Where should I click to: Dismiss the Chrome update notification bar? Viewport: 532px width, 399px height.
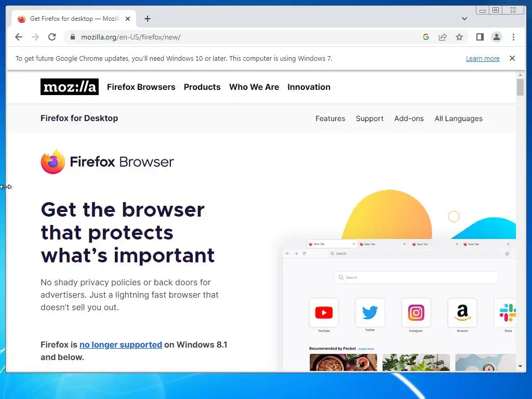pos(512,58)
